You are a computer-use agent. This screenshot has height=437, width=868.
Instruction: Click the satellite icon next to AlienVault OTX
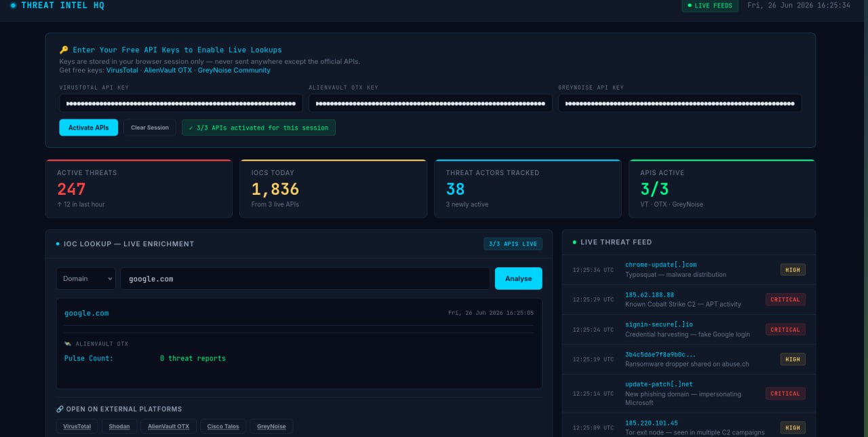(x=68, y=344)
